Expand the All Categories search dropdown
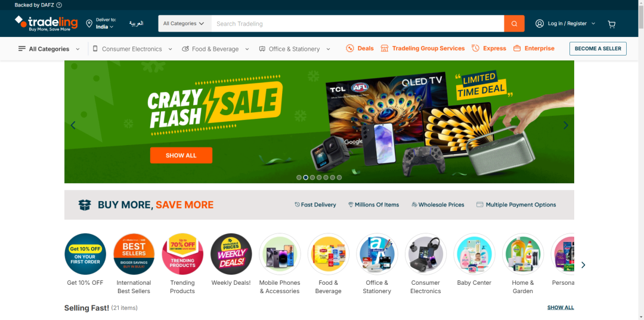The width and height of the screenshot is (644, 320). 184,23
